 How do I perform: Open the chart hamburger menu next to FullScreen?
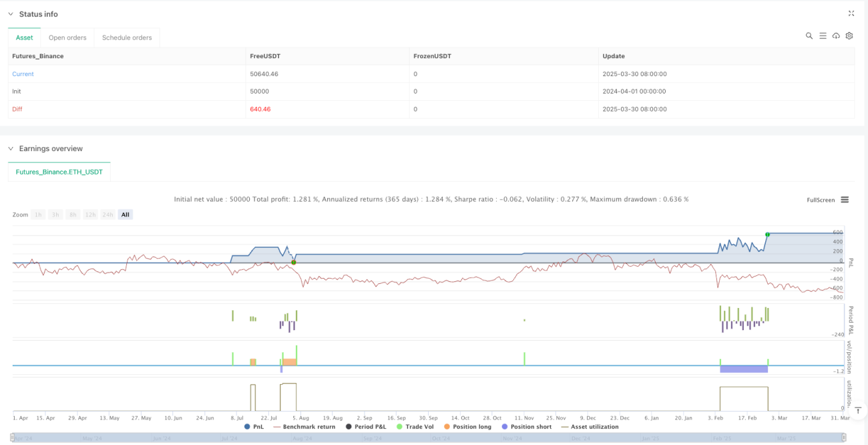tap(845, 200)
